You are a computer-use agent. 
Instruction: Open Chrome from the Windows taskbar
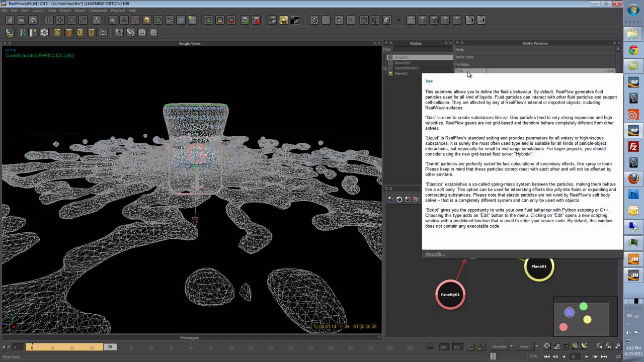633,50
